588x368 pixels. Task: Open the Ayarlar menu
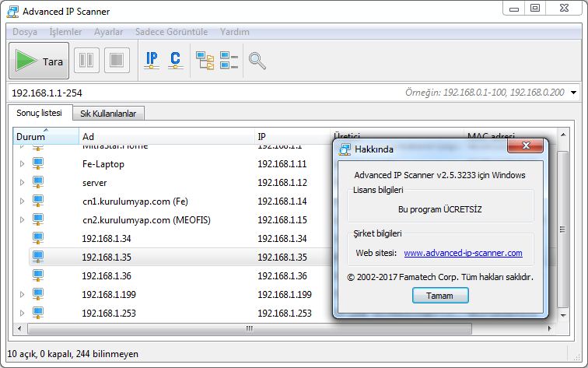coord(108,32)
